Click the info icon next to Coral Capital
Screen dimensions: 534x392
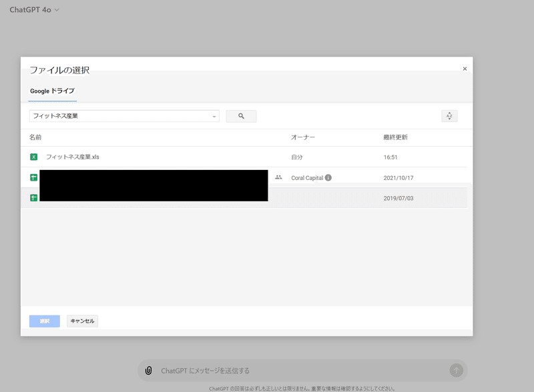tap(328, 178)
